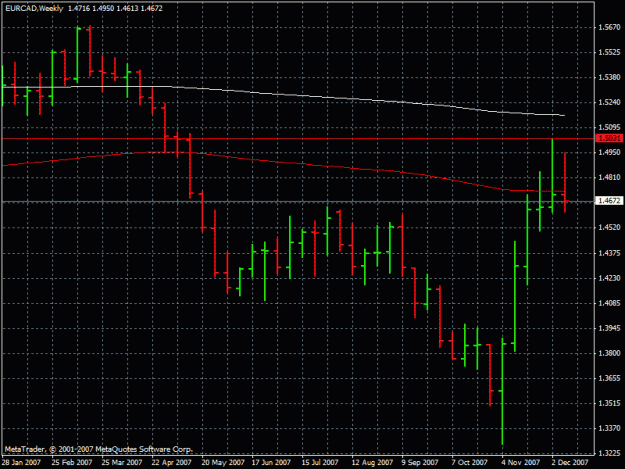Click the 22 Apr 2007 date label
The width and height of the screenshot is (625, 469).
tap(172, 463)
